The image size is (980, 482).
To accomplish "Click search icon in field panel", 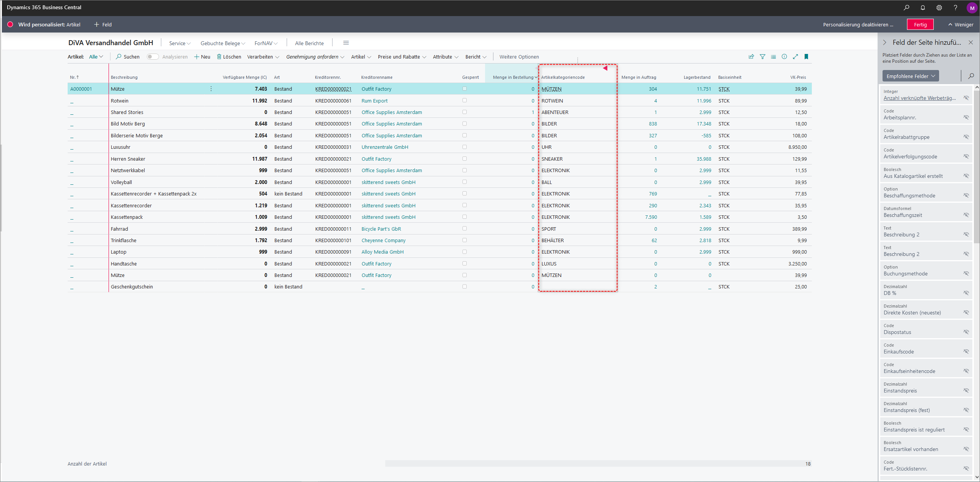I will coord(971,76).
